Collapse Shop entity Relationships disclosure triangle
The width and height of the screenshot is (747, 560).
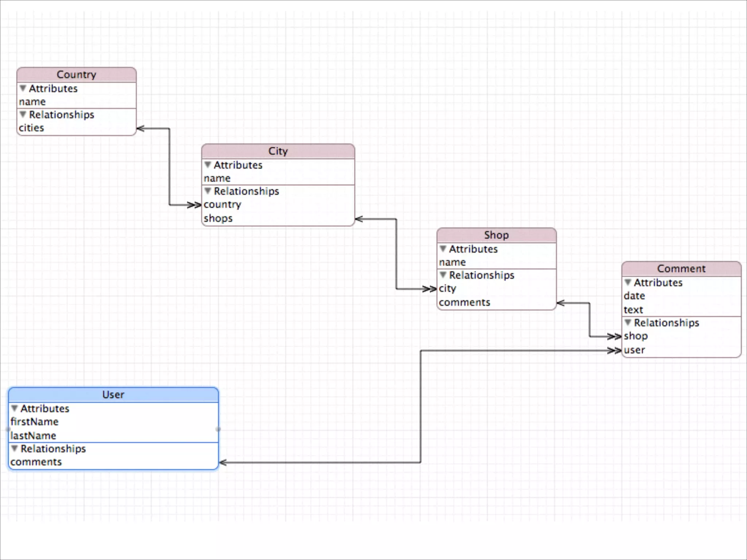coord(443,275)
